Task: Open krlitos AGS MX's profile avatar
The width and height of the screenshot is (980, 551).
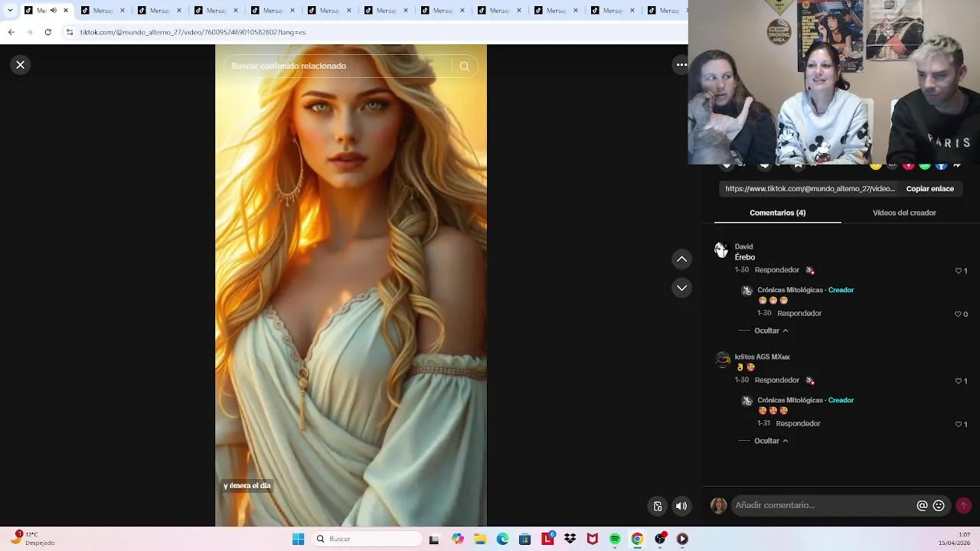Action: click(x=722, y=360)
